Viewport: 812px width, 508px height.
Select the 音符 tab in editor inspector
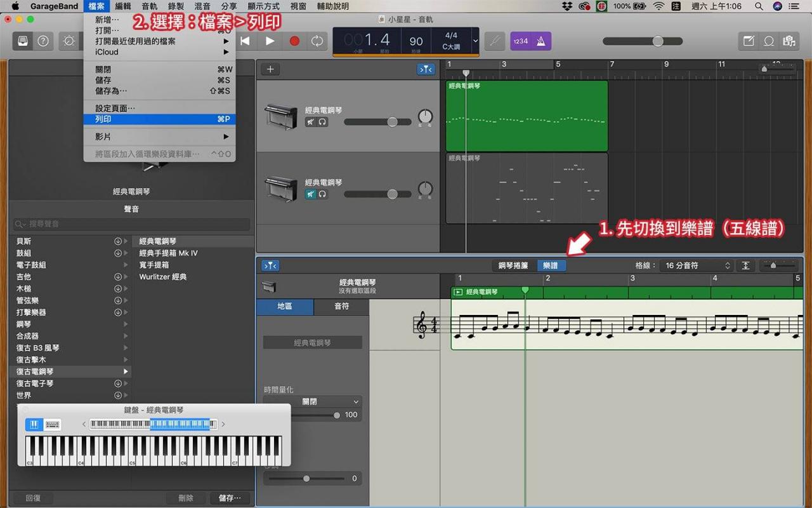click(341, 307)
